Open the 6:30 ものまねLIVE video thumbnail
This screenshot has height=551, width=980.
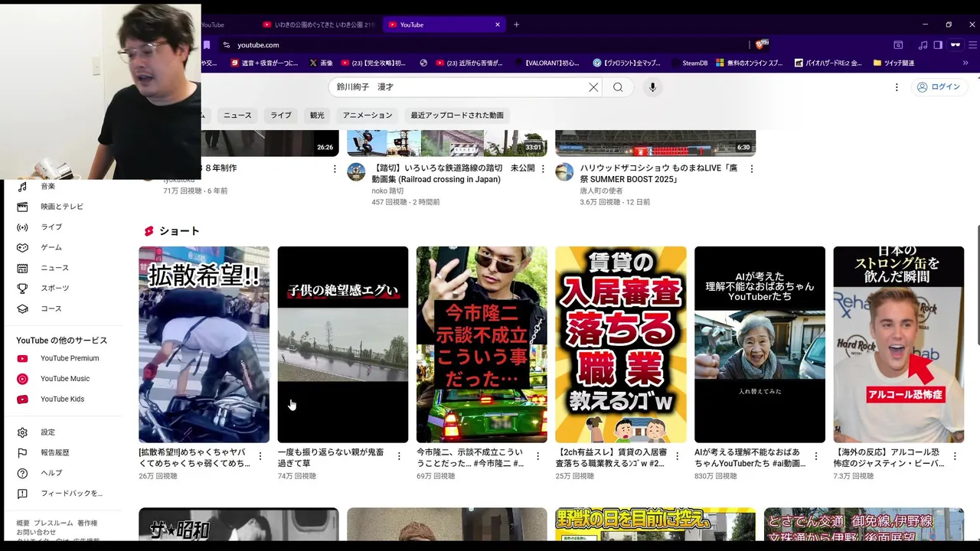tap(655, 143)
